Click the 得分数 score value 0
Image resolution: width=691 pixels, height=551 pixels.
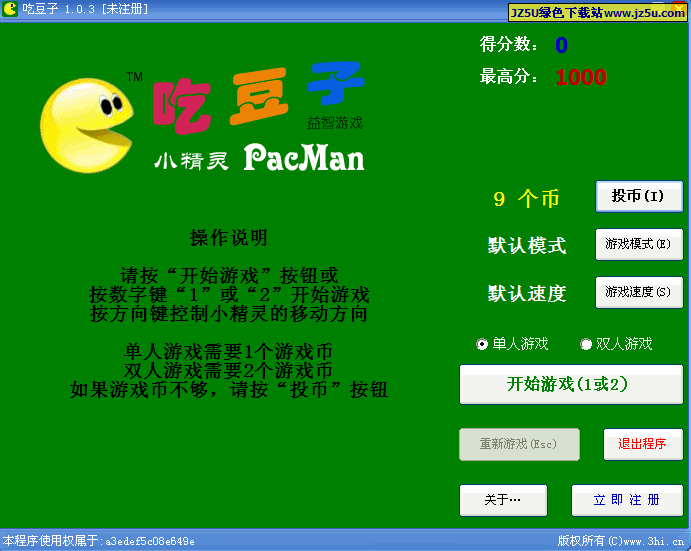pos(561,45)
